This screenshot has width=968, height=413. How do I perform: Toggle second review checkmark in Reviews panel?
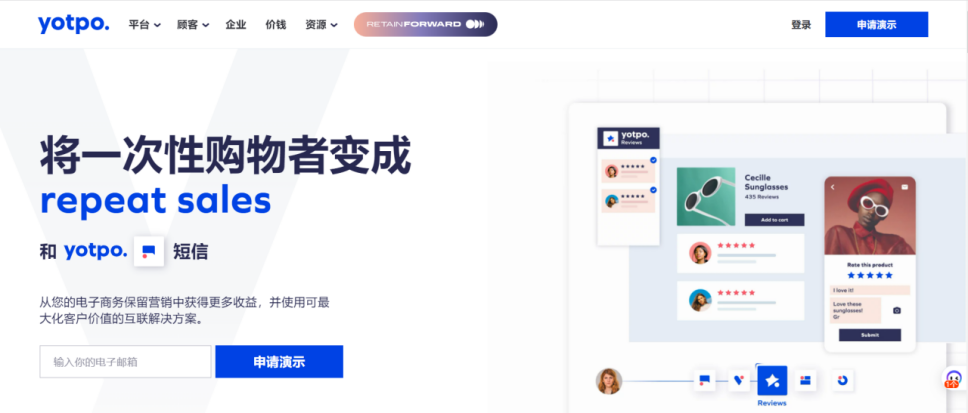pos(653,190)
